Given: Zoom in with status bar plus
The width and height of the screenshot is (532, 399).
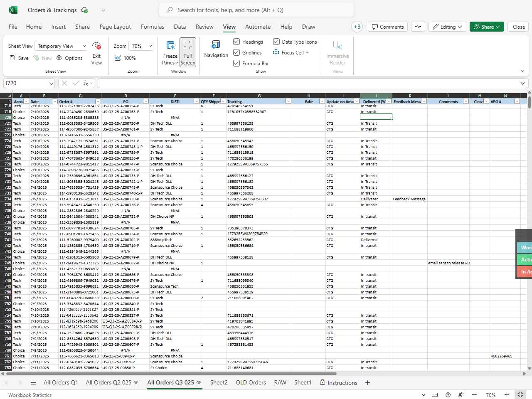Looking at the screenshot, I should coord(507,395).
